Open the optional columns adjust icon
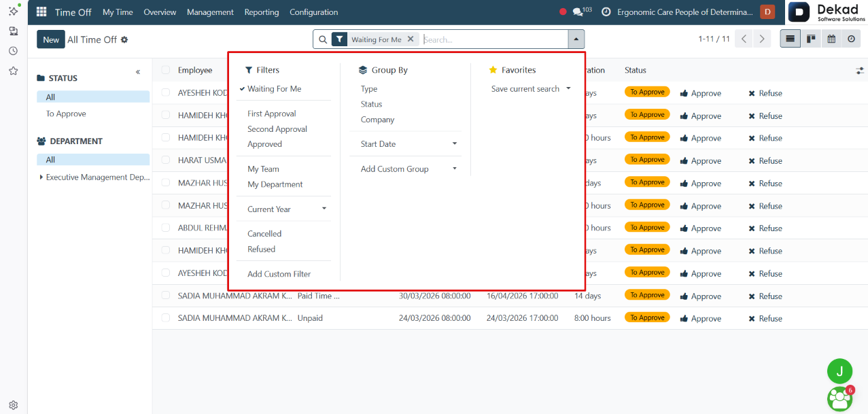The height and width of the screenshot is (414, 868). click(x=860, y=71)
